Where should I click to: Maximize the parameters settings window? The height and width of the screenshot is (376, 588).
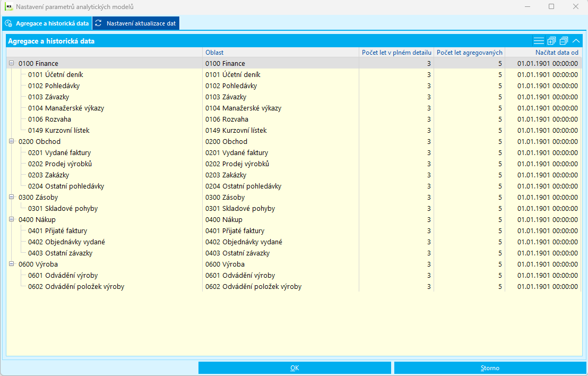click(551, 6)
